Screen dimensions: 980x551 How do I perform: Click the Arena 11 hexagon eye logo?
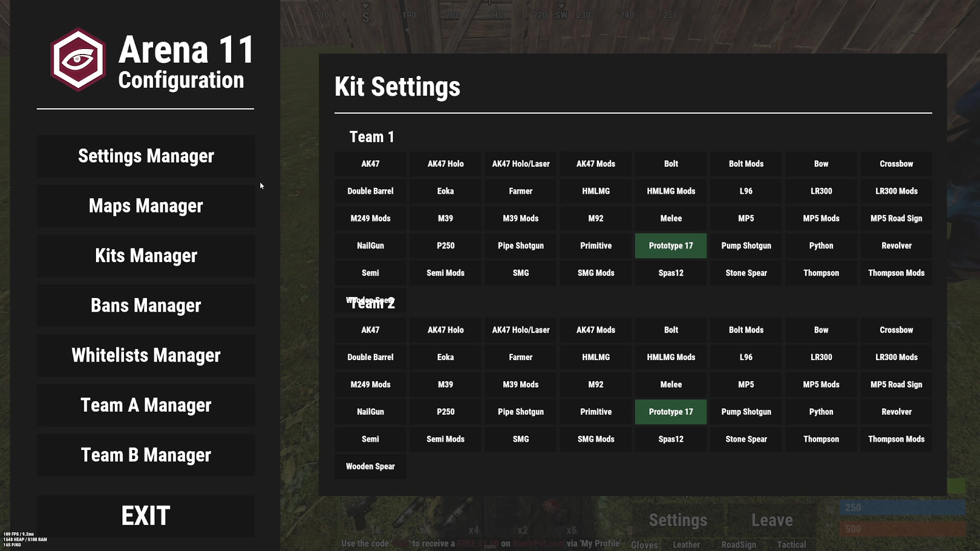pyautogui.click(x=78, y=60)
